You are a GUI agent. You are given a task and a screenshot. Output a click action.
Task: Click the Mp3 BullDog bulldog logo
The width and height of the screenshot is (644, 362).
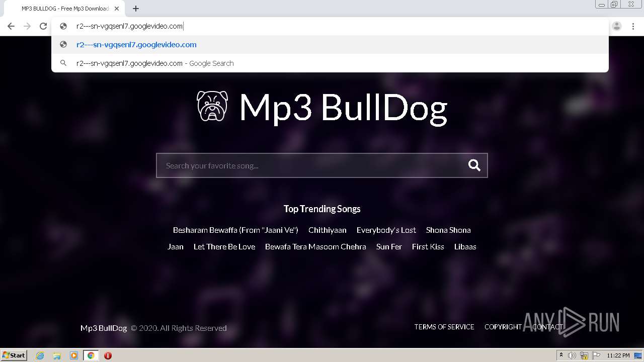(212, 106)
